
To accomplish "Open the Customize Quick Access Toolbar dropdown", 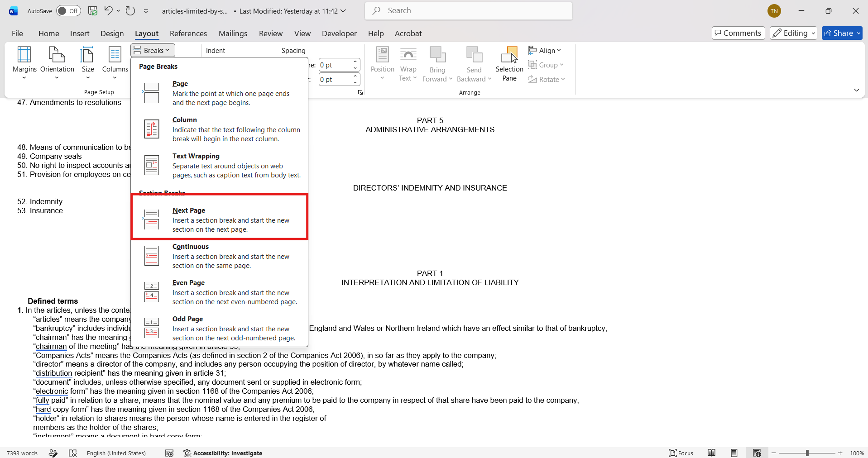I will [146, 11].
